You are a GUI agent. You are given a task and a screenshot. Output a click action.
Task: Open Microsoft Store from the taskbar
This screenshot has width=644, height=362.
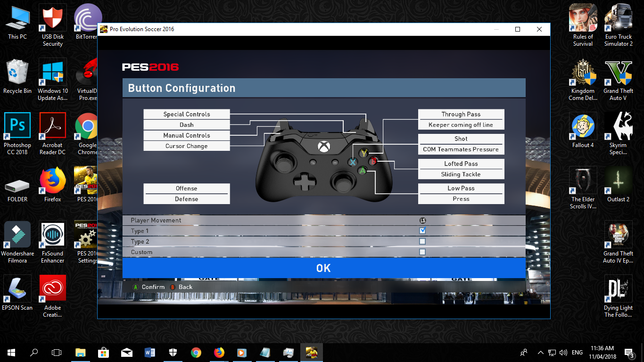coord(103,352)
